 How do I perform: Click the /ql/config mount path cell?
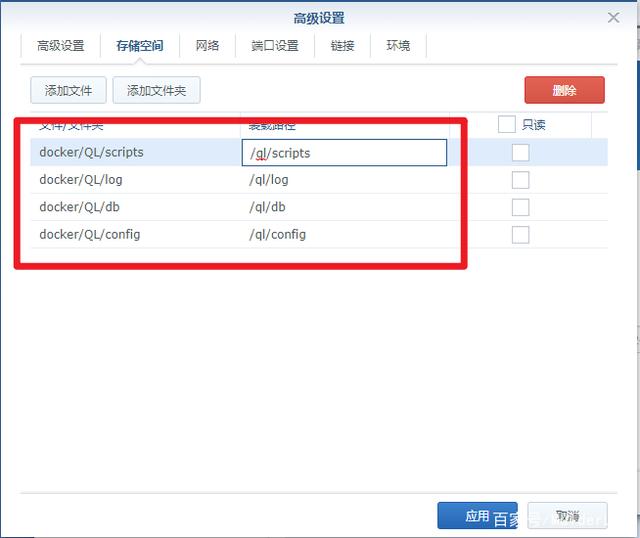[x=278, y=234]
